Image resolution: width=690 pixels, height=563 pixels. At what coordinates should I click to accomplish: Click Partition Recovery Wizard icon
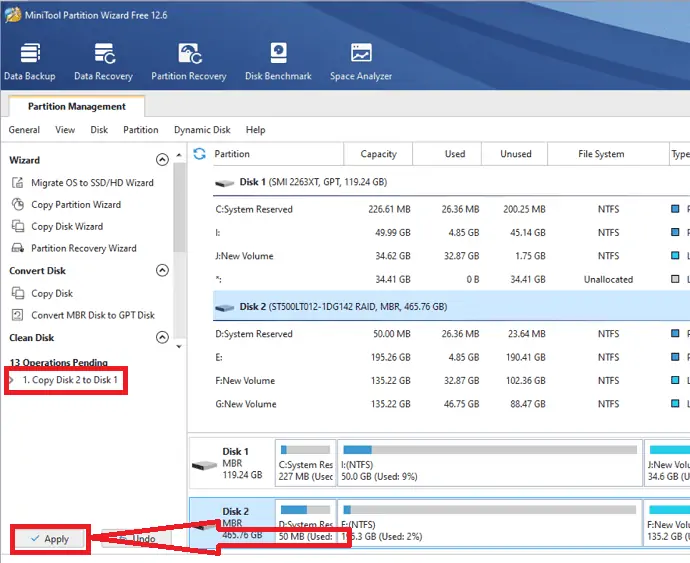pyautogui.click(x=18, y=248)
